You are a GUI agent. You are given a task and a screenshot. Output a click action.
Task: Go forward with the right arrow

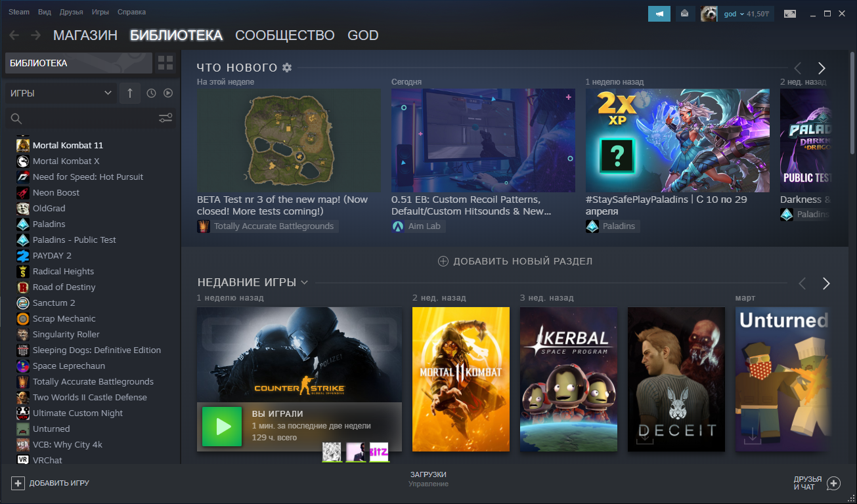[x=35, y=35]
